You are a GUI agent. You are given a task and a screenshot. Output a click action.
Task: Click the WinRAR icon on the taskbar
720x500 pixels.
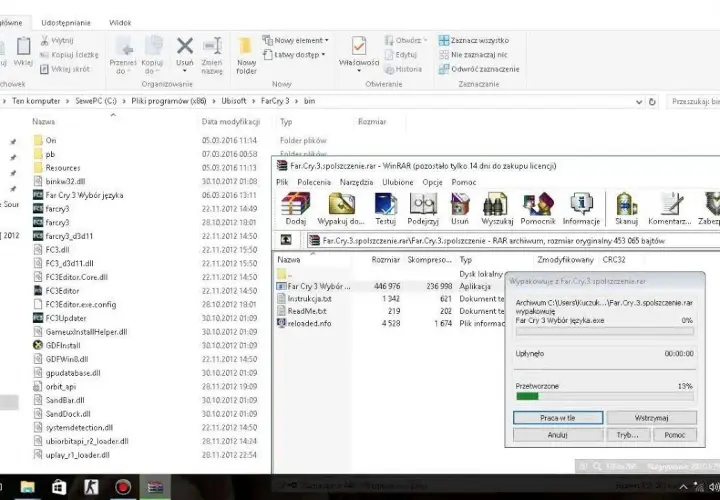pyautogui.click(x=155, y=487)
